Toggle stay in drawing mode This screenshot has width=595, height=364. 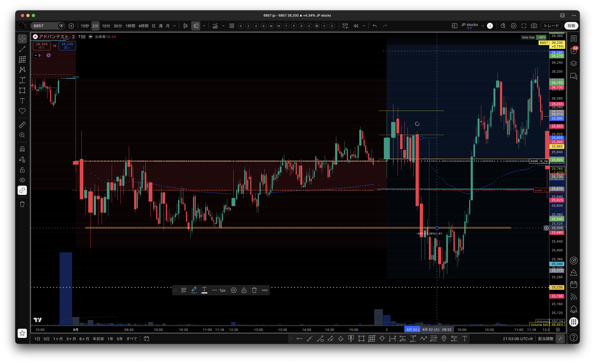22,159
